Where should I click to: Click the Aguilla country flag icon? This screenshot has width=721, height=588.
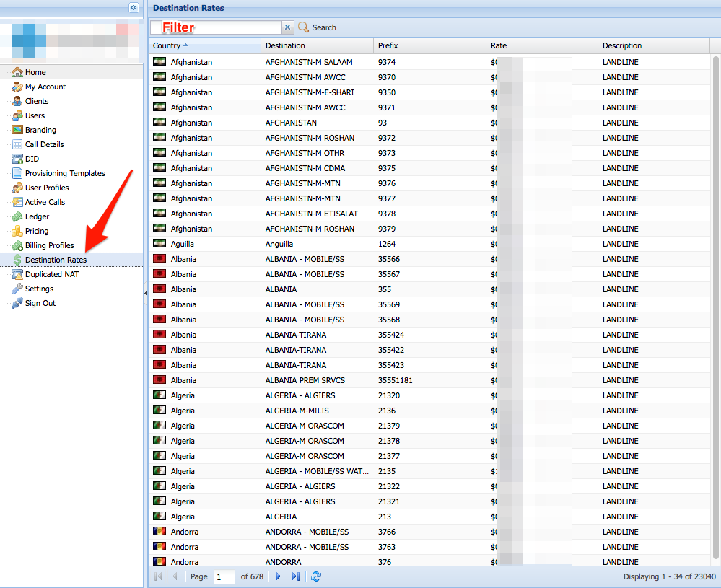click(x=160, y=243)
